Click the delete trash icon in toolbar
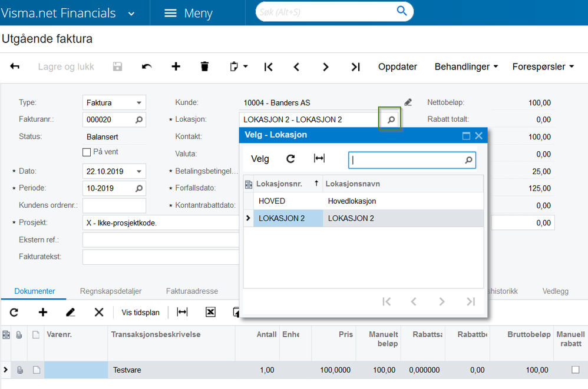Image resolution: width=588 pixels, height=389 pixels. coord(204,67)
